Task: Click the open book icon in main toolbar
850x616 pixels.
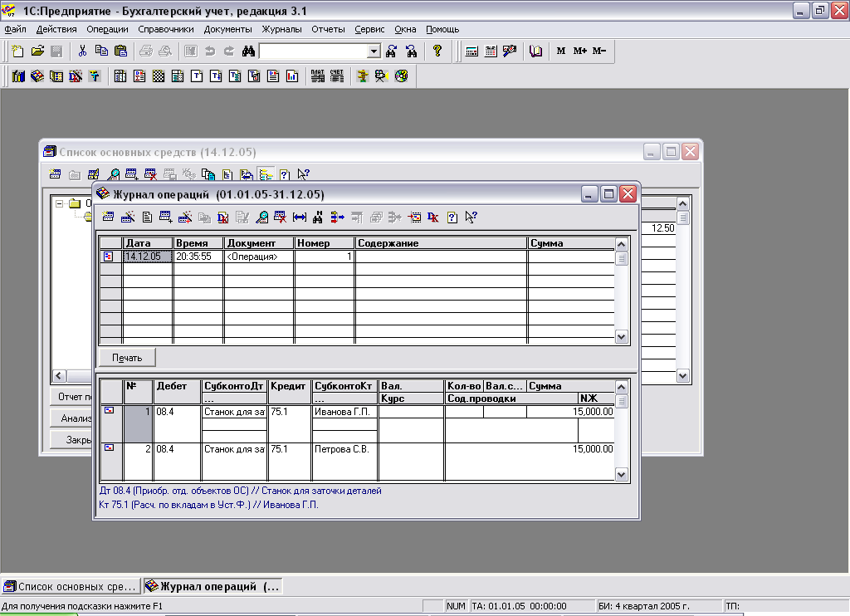Action: click(x=535, y=51)
